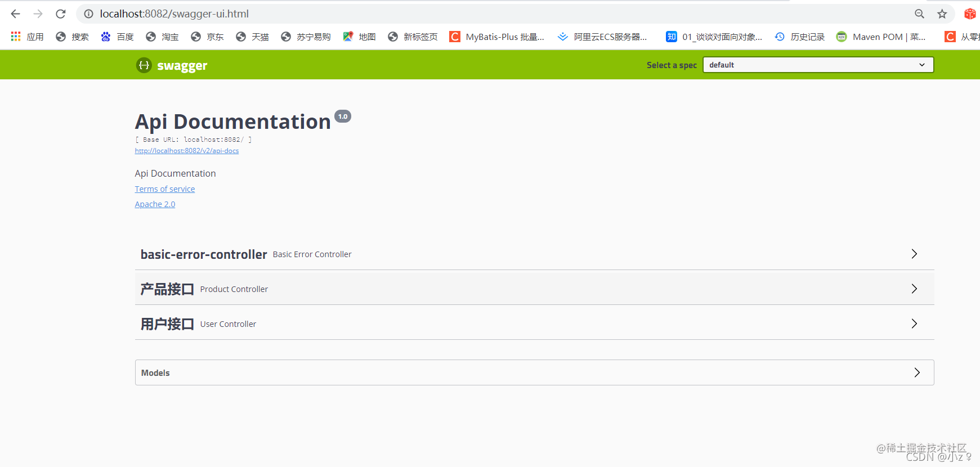The height and width of the screenshot is (467, 980).
Task: Open the 新标签页 bookmark
Action: [413, 37]
